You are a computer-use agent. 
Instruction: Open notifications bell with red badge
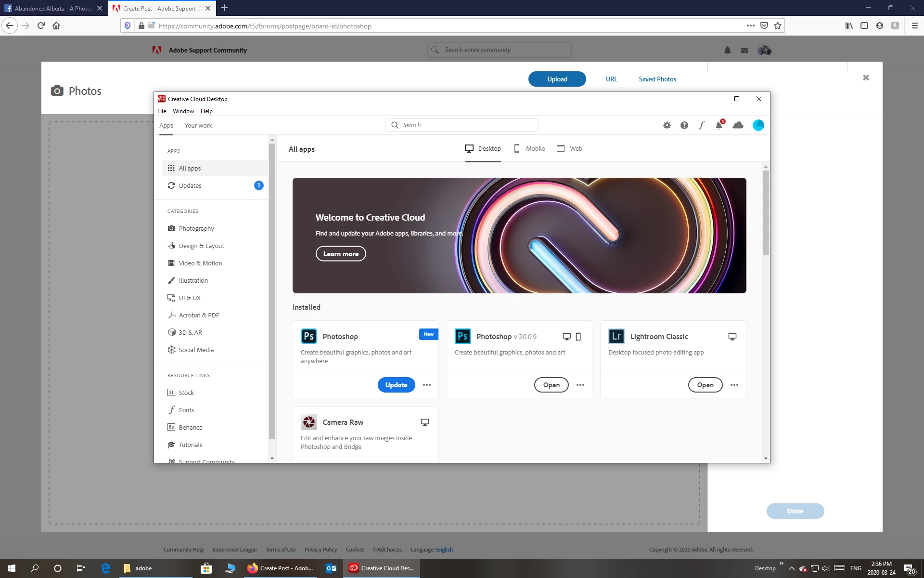pos(719,125)
